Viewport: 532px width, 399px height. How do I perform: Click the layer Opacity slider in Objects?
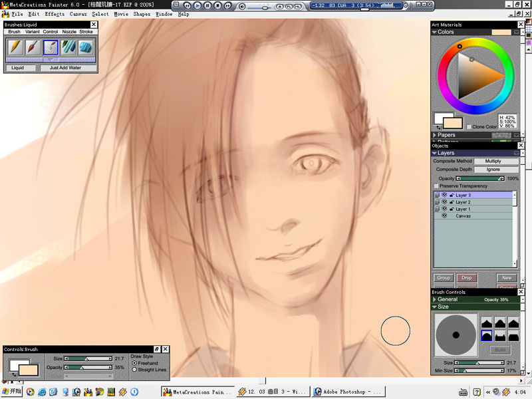coord(480,178)
